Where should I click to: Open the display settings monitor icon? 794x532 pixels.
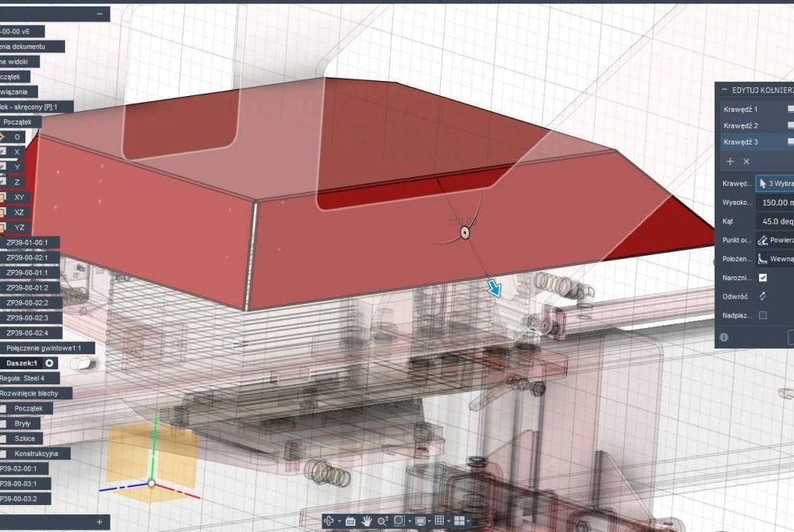tap(421, 521)
